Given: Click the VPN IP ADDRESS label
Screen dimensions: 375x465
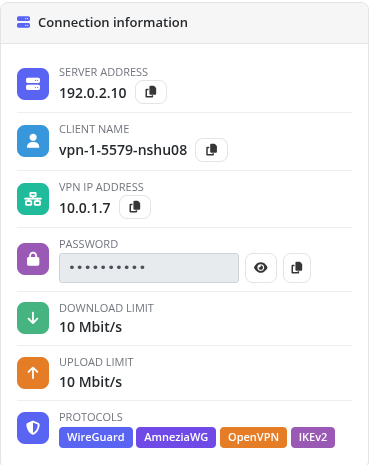Looking at the screenshot, I should pyautogui.click(x=101, y=187).
